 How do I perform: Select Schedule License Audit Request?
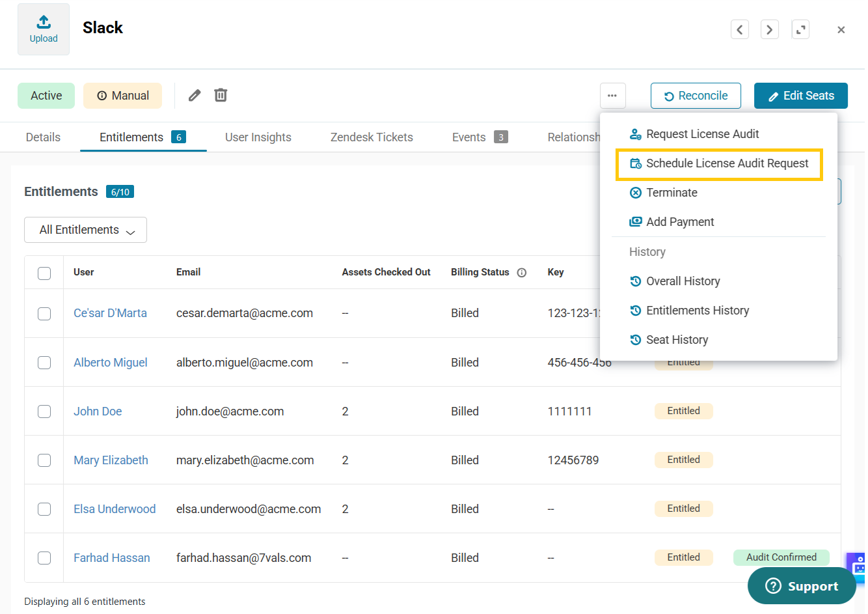(x=719, y=163)
